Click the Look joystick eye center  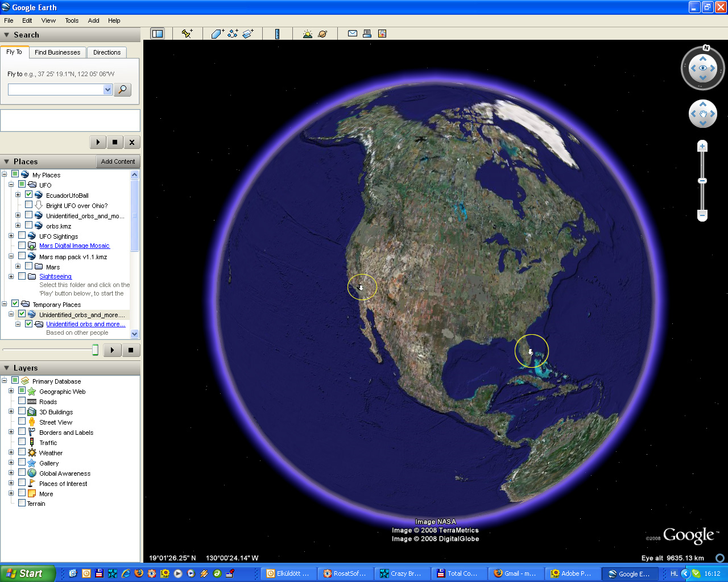(x=703, y=68)
